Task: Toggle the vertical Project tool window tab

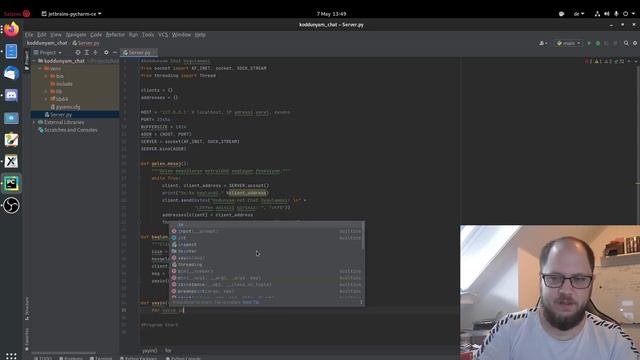Action: [27, 60]
